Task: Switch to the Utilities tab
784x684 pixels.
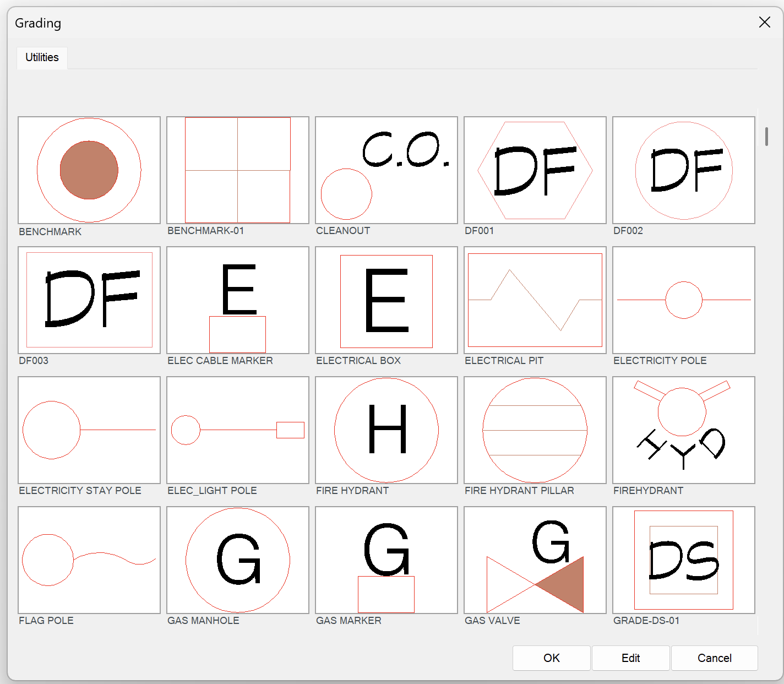Action: pos(42,58)
